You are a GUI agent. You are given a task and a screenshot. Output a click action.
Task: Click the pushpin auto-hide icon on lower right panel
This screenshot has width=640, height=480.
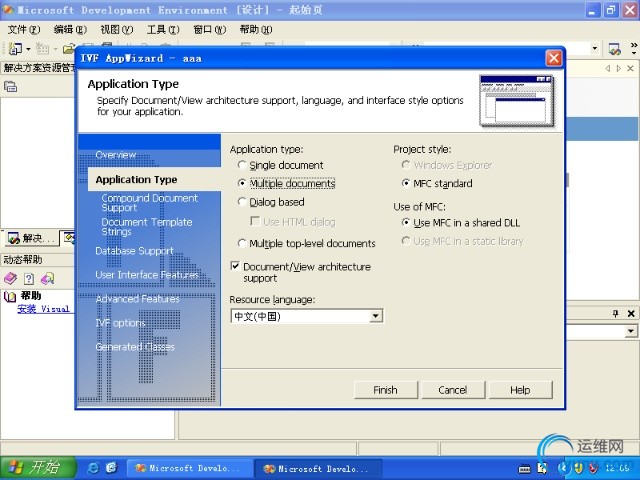616,313
